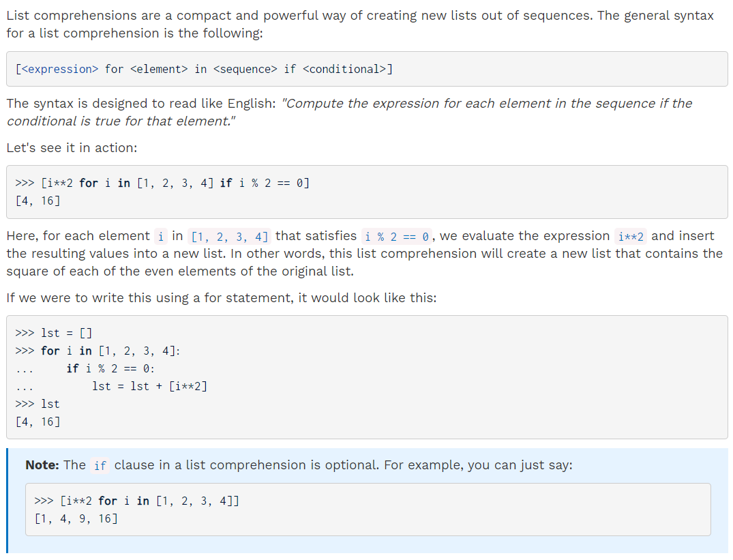Click the bold Note: label
The width and height of the screenshot is (733, 560).
click(42, 465)
